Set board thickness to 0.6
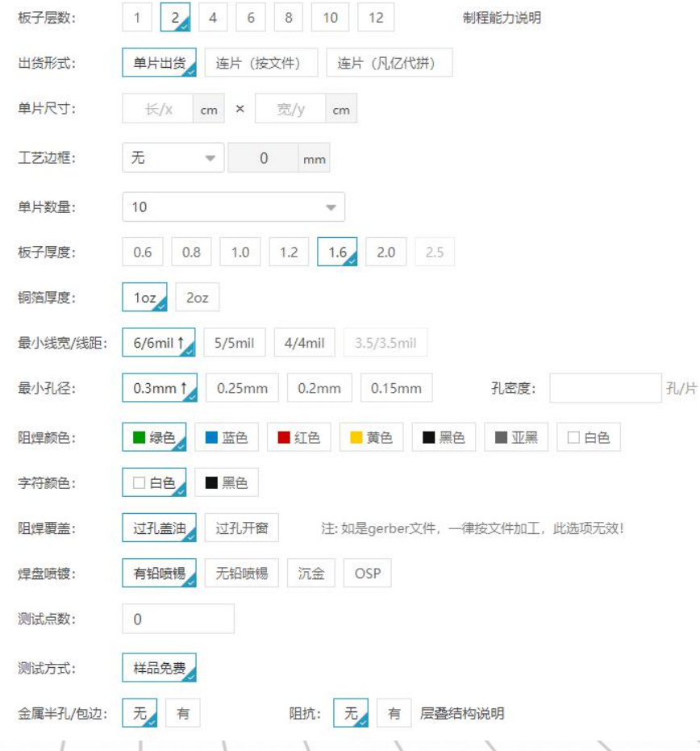The height and width of the screenshot is (751, 700). [142, 252]
